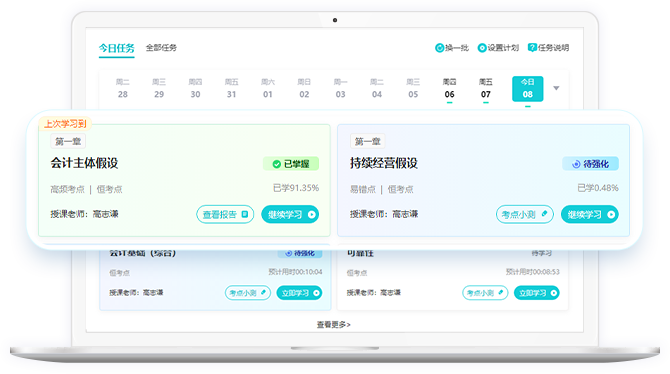Select date 周一 03

tap(341, 88)
